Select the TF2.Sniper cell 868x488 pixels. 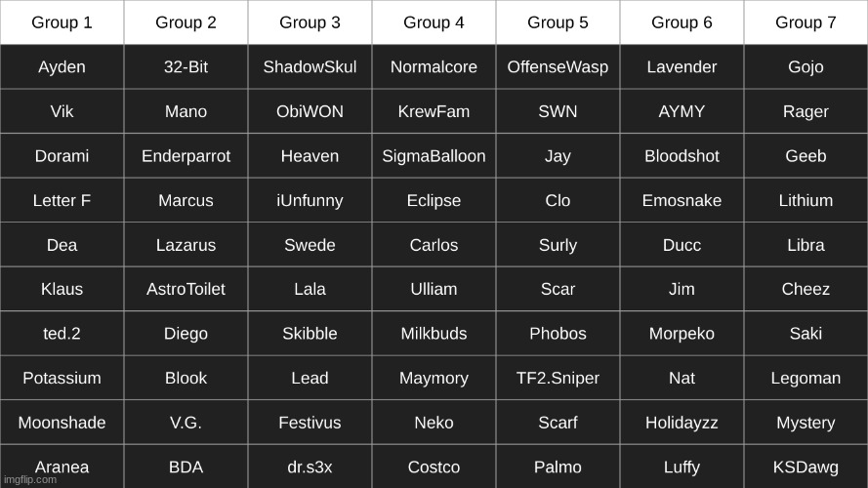[x=558, y=379]
